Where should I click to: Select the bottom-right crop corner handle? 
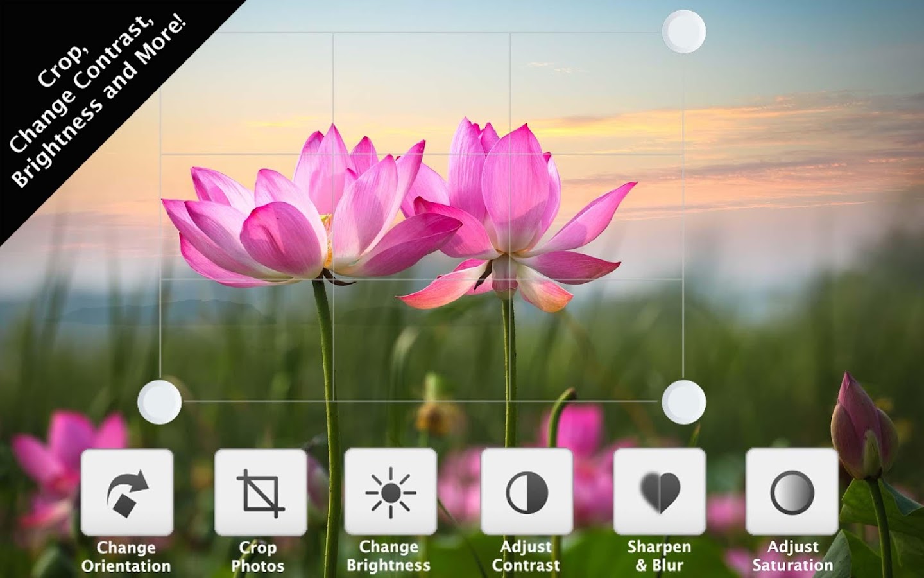pos(684,401)
